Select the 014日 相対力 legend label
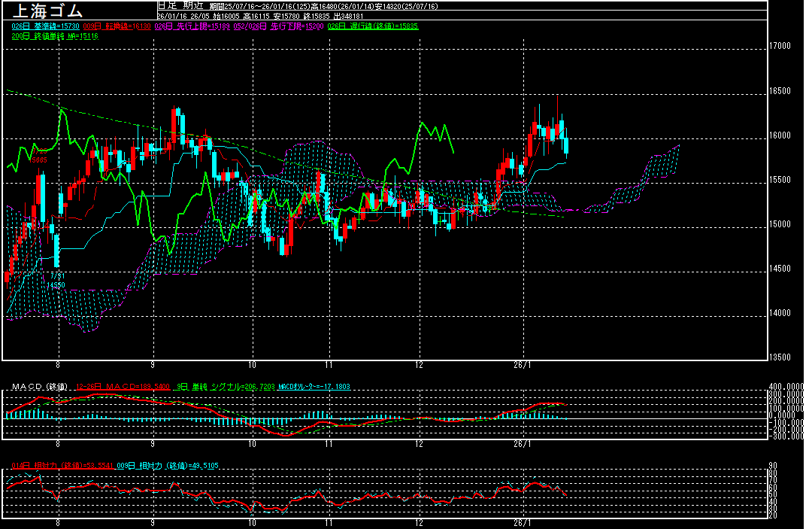 62,466
